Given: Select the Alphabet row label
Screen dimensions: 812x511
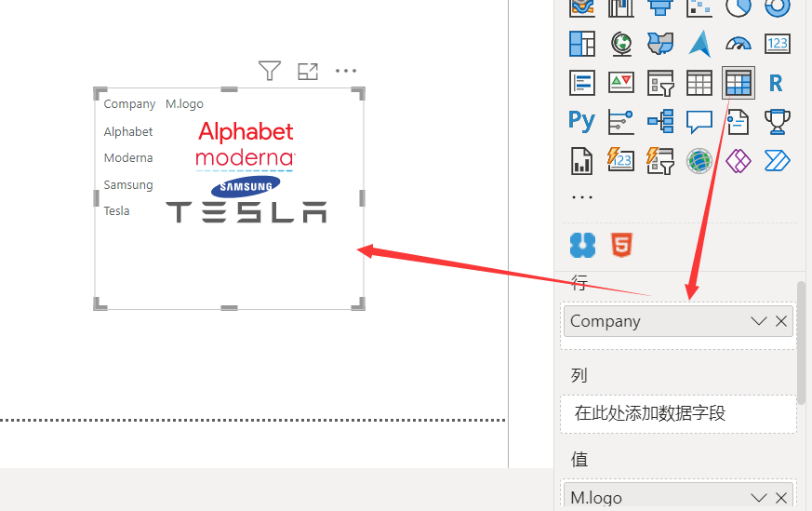Looking at the screenshot, I should point(128,131).
